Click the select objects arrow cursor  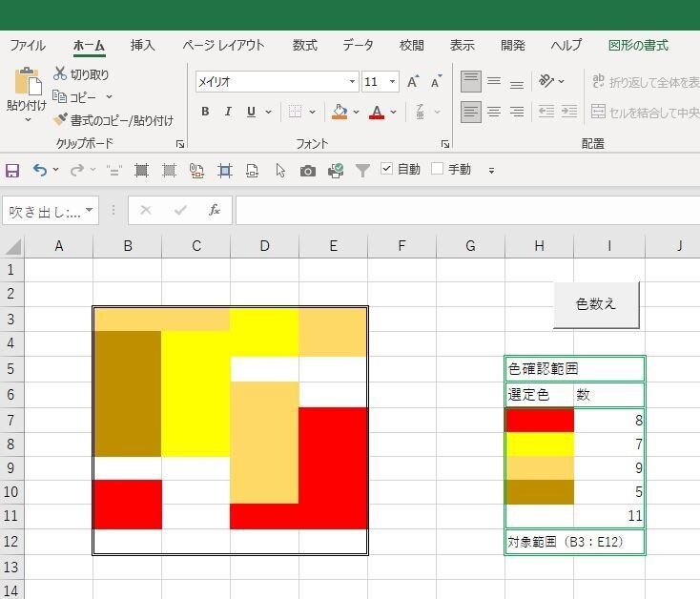click(x=280, y=171)
